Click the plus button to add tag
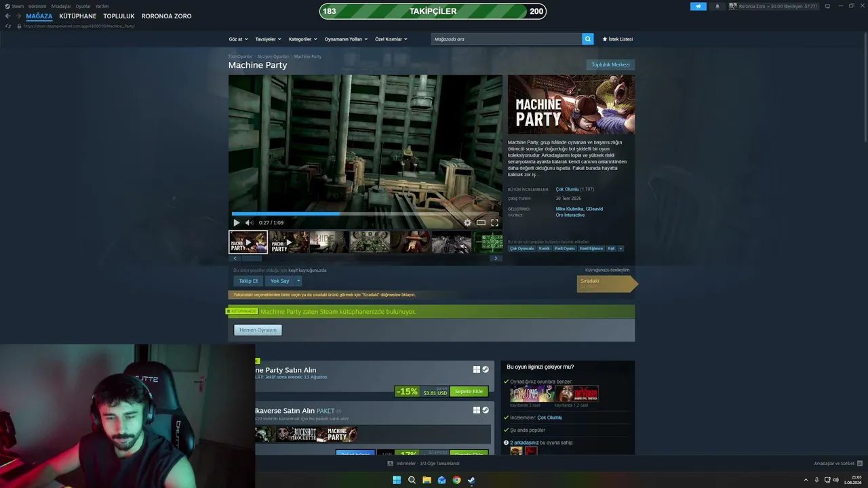The height and width of the screenshot is (488, 868). [x=620, y=249]
